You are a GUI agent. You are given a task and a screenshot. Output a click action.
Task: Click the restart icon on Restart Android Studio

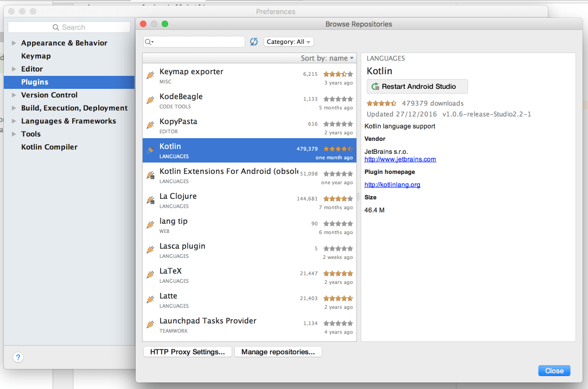tap(375, 87)
